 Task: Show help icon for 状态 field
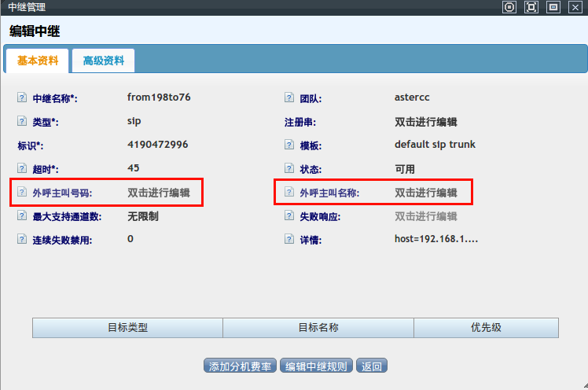[x=289, y=169]
